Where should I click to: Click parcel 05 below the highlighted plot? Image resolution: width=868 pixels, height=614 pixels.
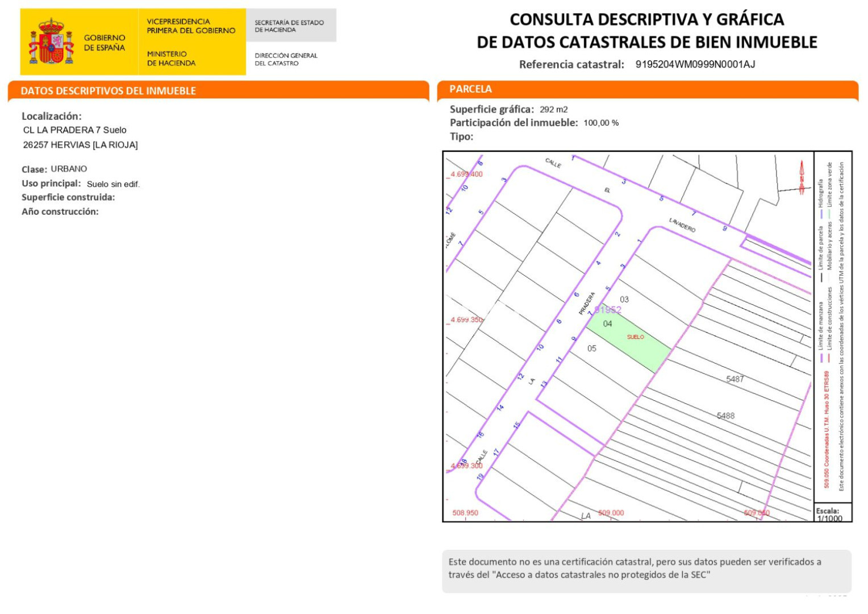(592, 349)
